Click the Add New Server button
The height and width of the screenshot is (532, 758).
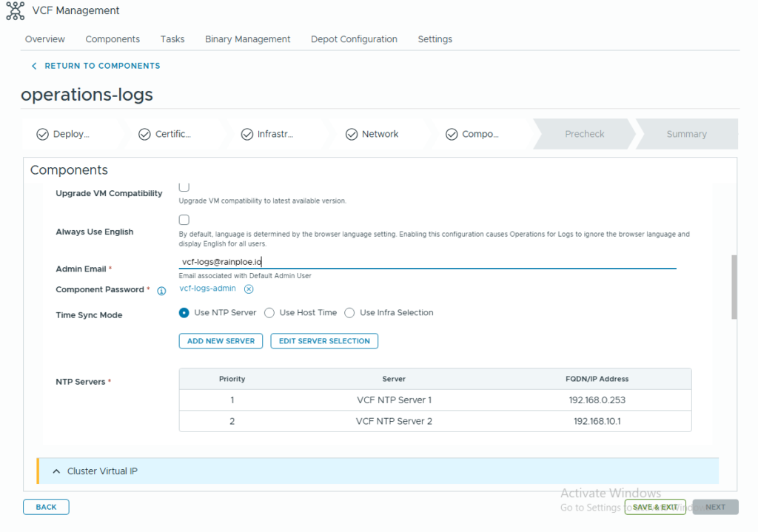tap(221, 341)
